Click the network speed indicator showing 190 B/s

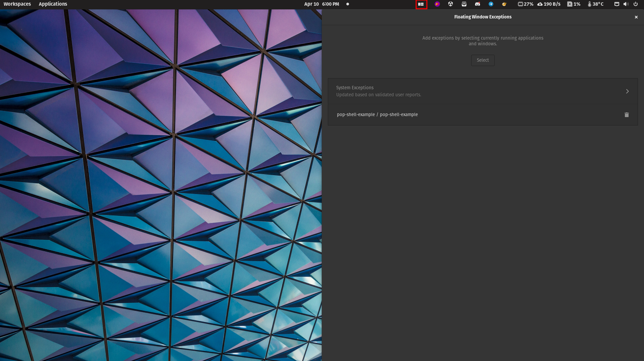(x=549, y=4)
